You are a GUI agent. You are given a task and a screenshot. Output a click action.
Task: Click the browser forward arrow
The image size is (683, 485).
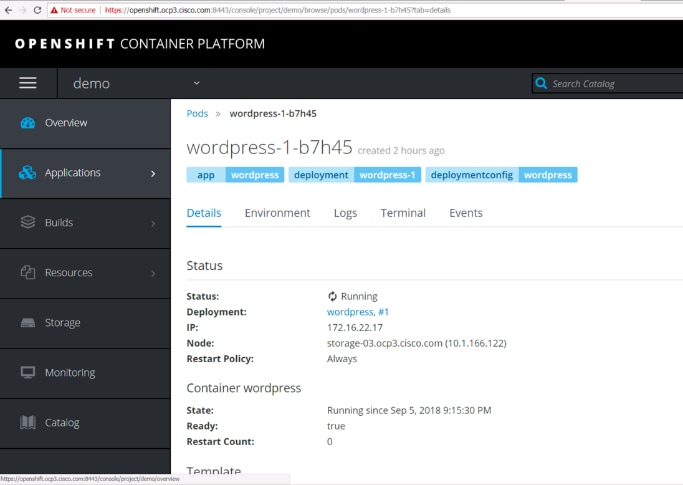pos(23,10)
